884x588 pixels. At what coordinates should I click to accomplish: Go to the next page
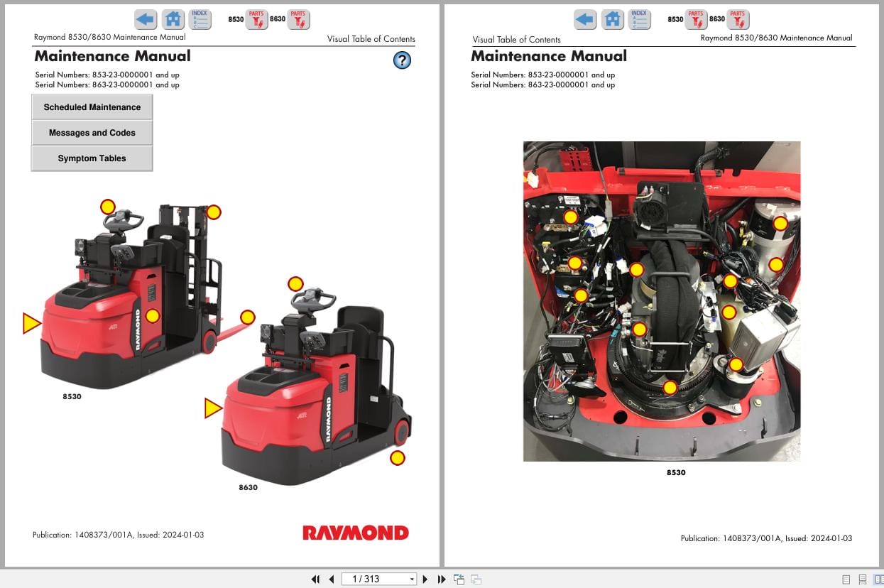[x=425, y=579]
